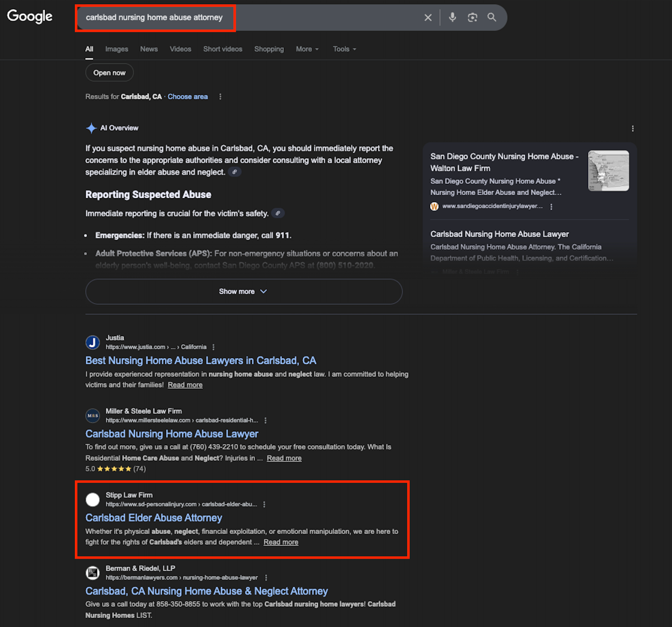Screen dimensions: 672x627
Task: Click the Walton Law Firm map thumbnail
Action: point(608,170)
